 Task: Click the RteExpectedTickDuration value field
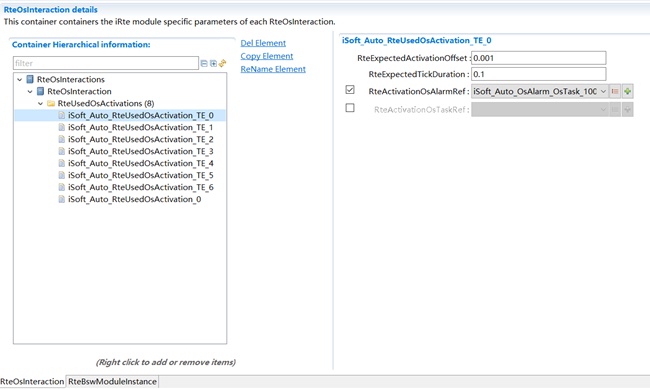(538, 74)
